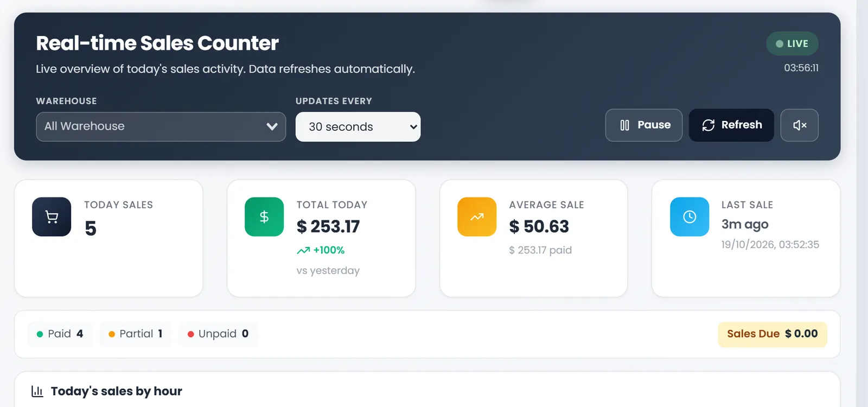Click the orange trending arrow Average Sale icon

477,217
